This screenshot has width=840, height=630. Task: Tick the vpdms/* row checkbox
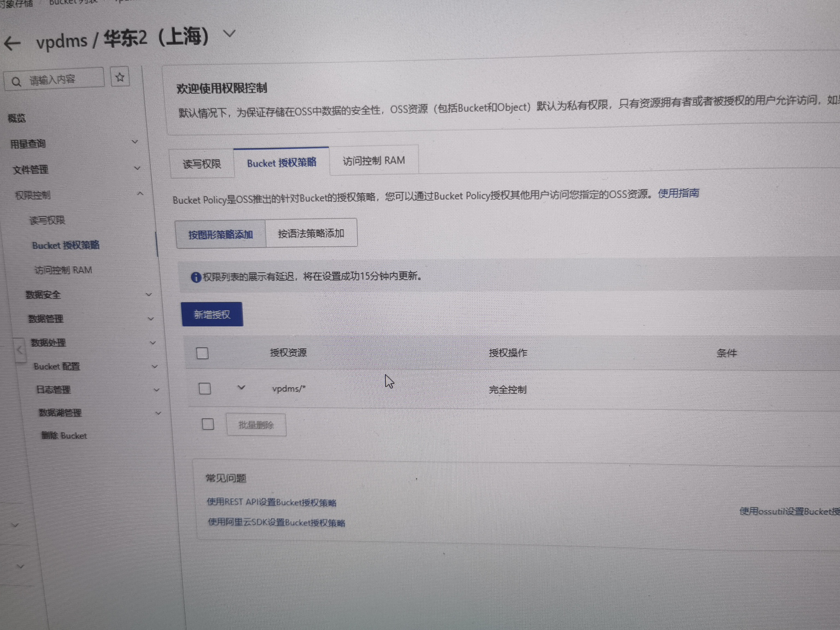tap(205, 388)
